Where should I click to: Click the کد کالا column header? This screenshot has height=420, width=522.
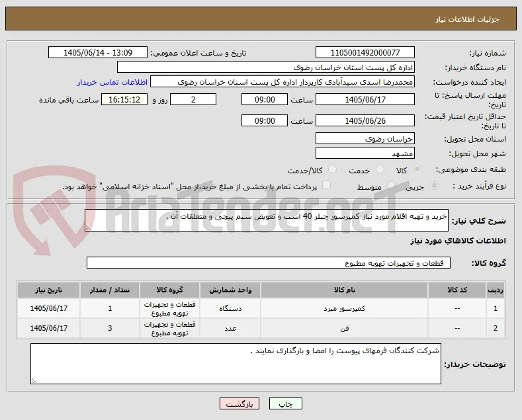[457, 290]
